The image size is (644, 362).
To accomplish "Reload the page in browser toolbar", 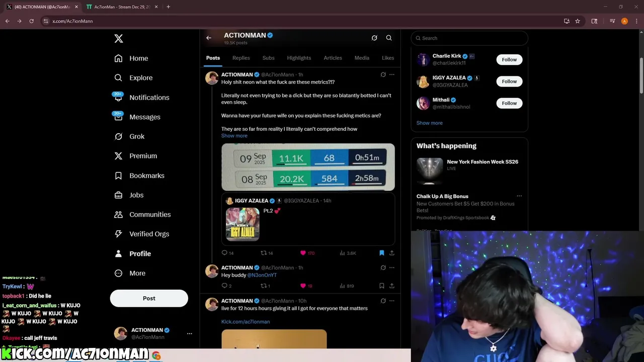I will [x=31, y=21].
